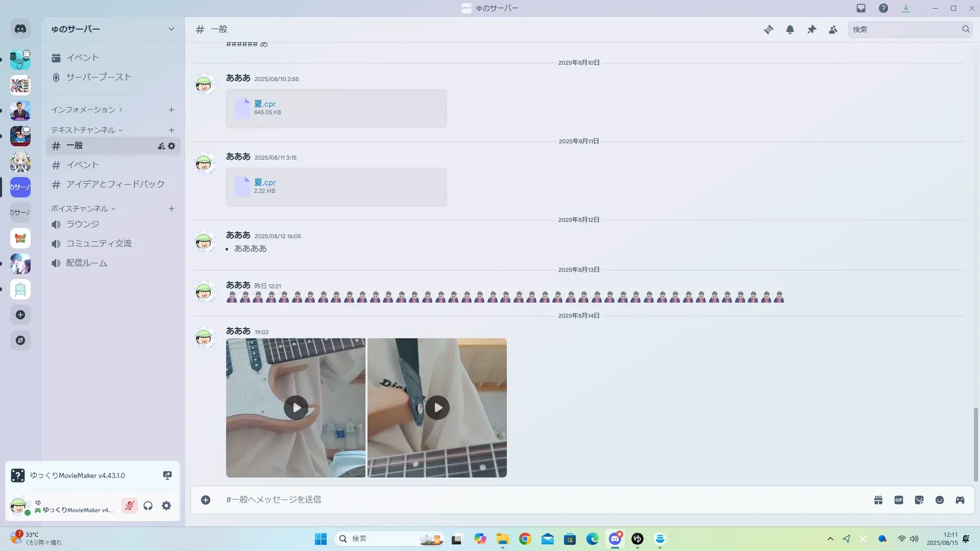Show the member list icon
The height and width of the screenshot is (551, 980).
coord(833,30)
